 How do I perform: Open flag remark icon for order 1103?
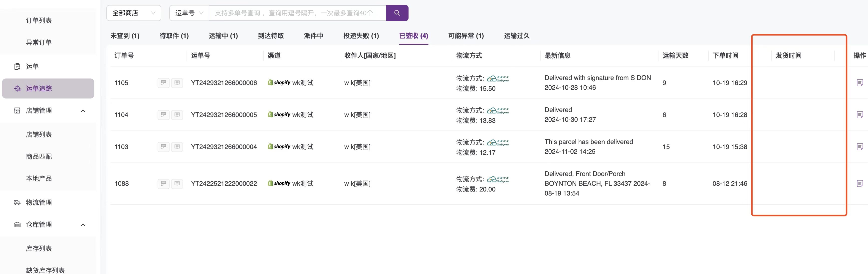click(163, 147)
